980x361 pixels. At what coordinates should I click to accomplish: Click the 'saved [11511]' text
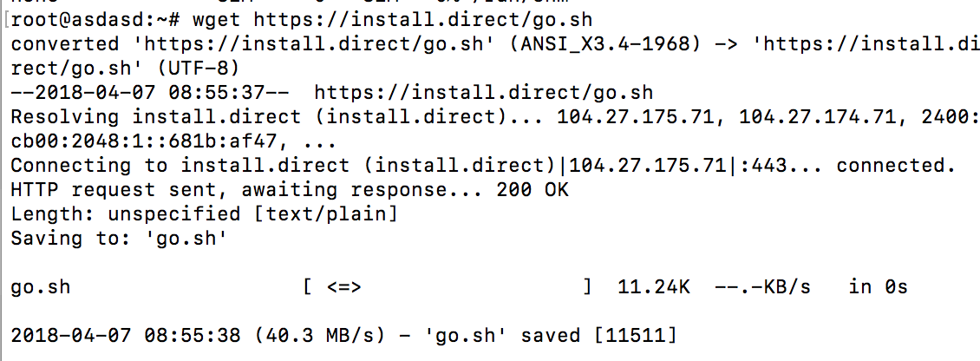click(x=598, y=336)
